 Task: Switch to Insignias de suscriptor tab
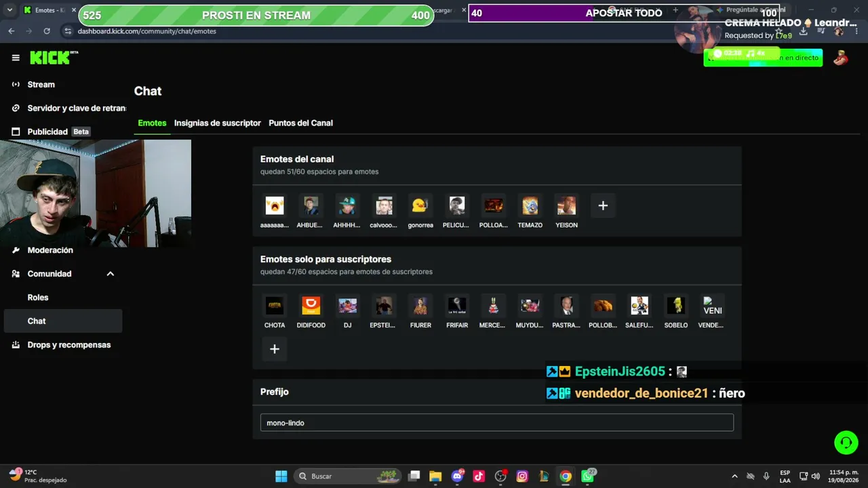[x=217, y=123]
